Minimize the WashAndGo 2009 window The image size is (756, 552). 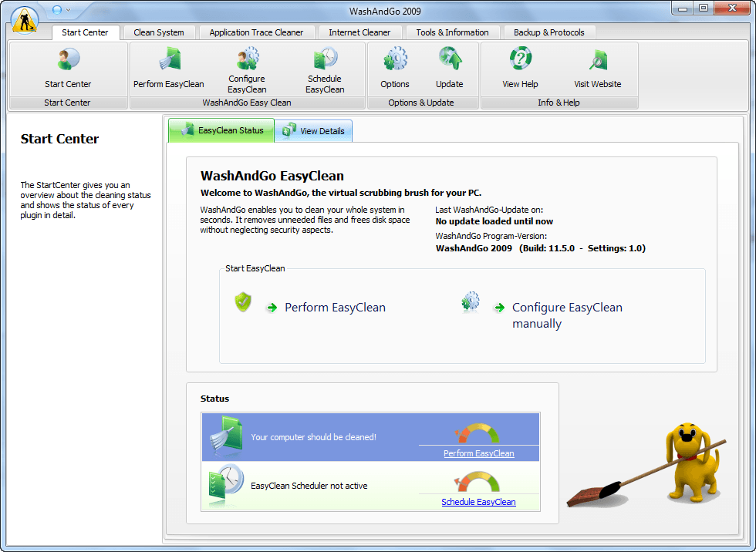(682, 8)
